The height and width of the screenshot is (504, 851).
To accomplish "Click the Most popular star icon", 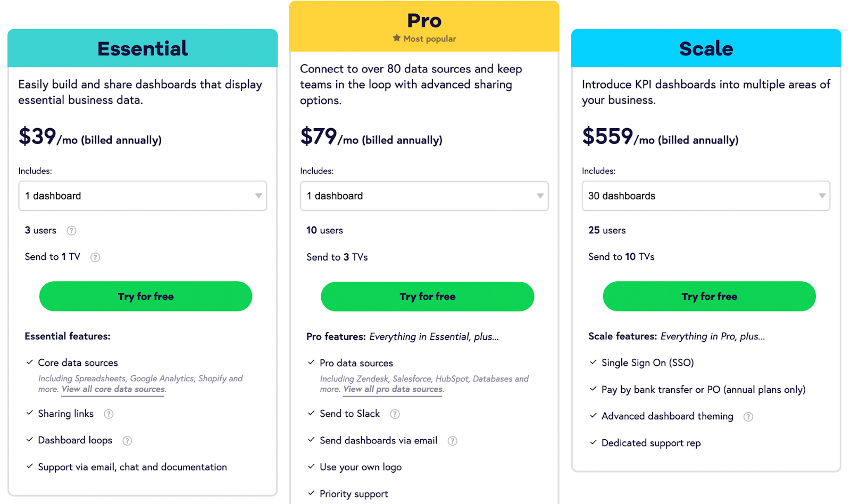I will (x=397, y=38).
